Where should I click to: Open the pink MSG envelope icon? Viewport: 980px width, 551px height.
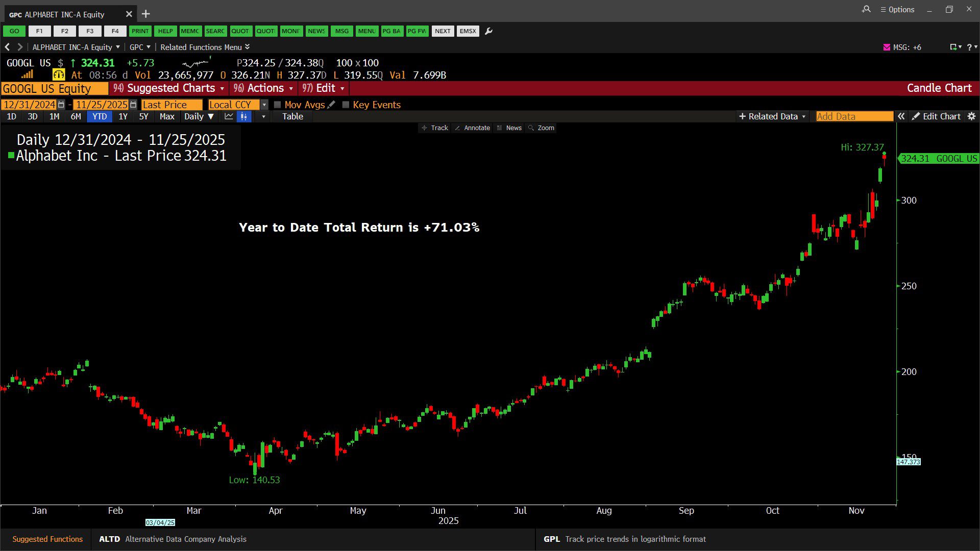point(887,47)
